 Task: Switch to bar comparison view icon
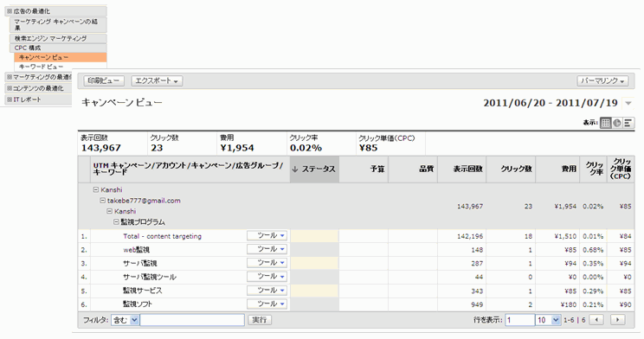628,123
